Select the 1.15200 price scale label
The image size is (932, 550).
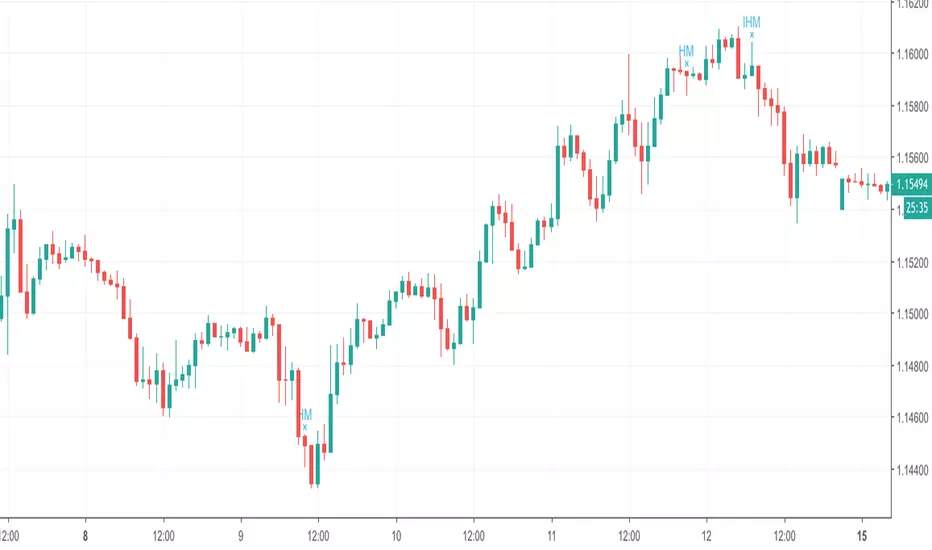912,263
